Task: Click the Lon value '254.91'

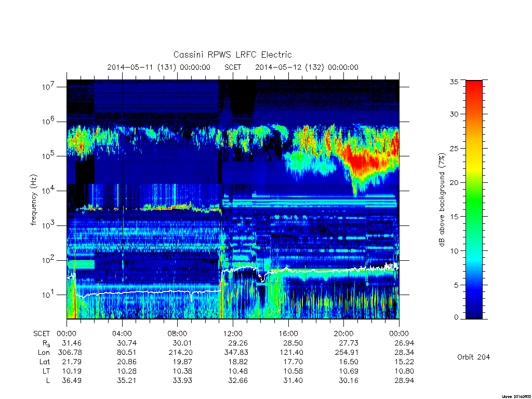Action: tap(347, 353)
